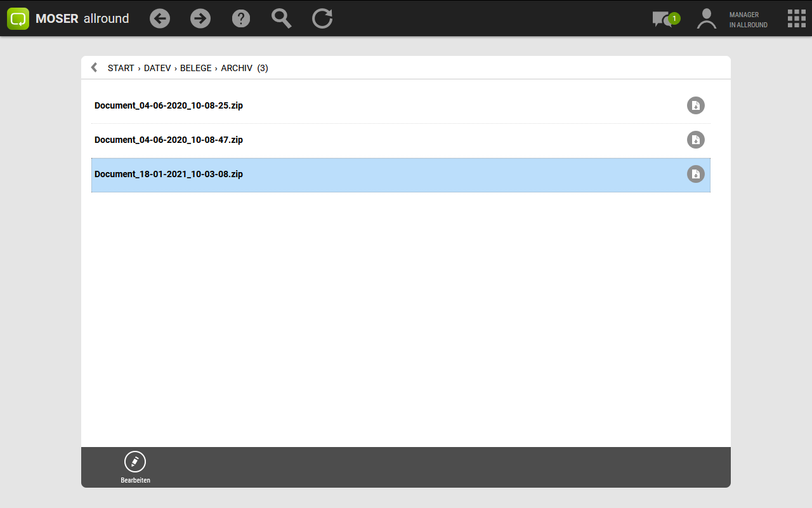Viewport: 812px width, 508px height.
Task: Open help via the question mark icon
Action: [x=241, y=18]
